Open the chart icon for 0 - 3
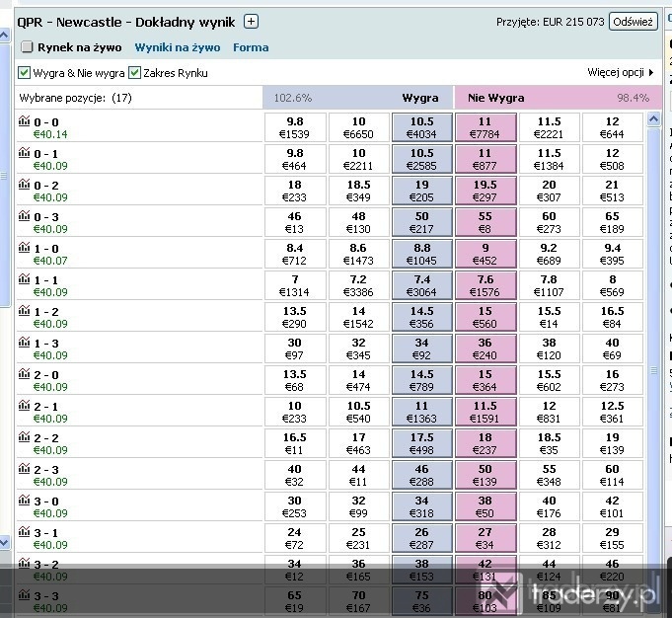 point(25,216)
